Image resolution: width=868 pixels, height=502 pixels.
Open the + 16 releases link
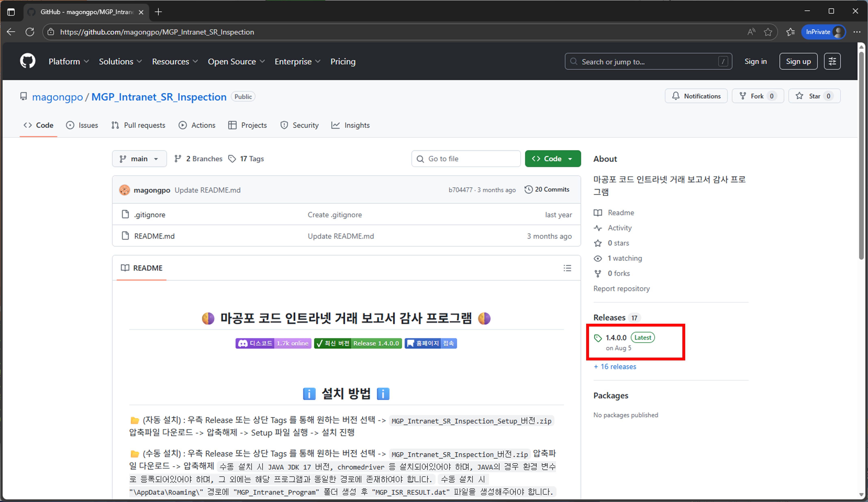(615, 366)
